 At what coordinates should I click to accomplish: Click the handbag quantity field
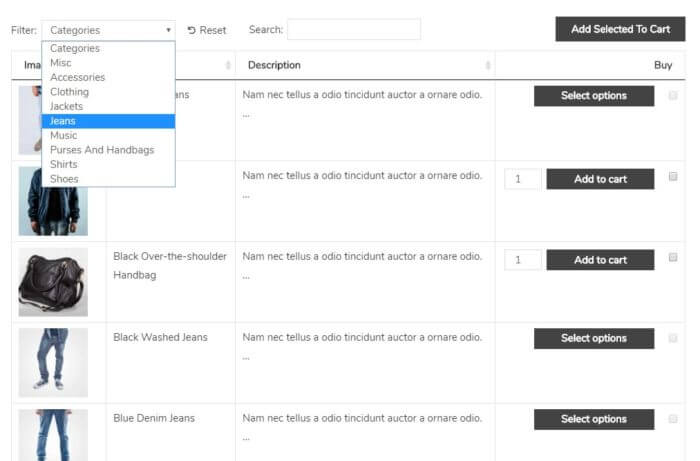(x=523, y=260)
